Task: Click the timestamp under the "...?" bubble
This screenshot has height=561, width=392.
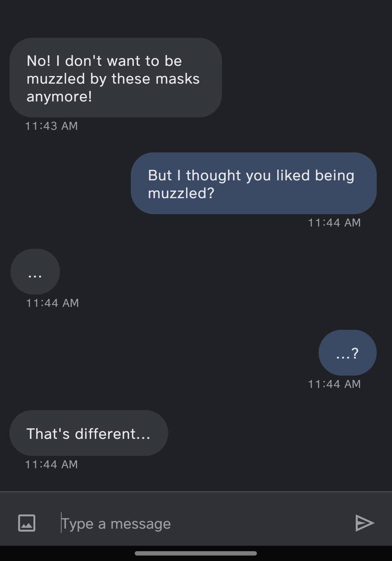Action: click(334, 384)
